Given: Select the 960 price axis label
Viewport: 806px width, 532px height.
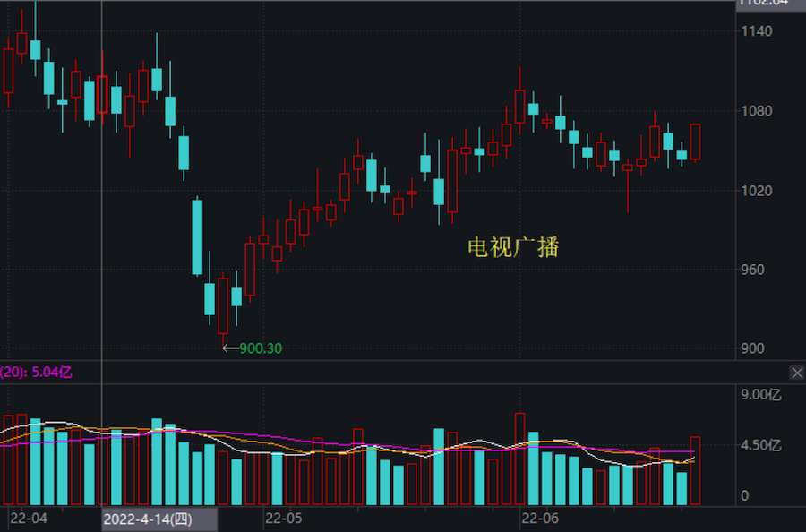Looking at the screenshot, I should (752, 270).
